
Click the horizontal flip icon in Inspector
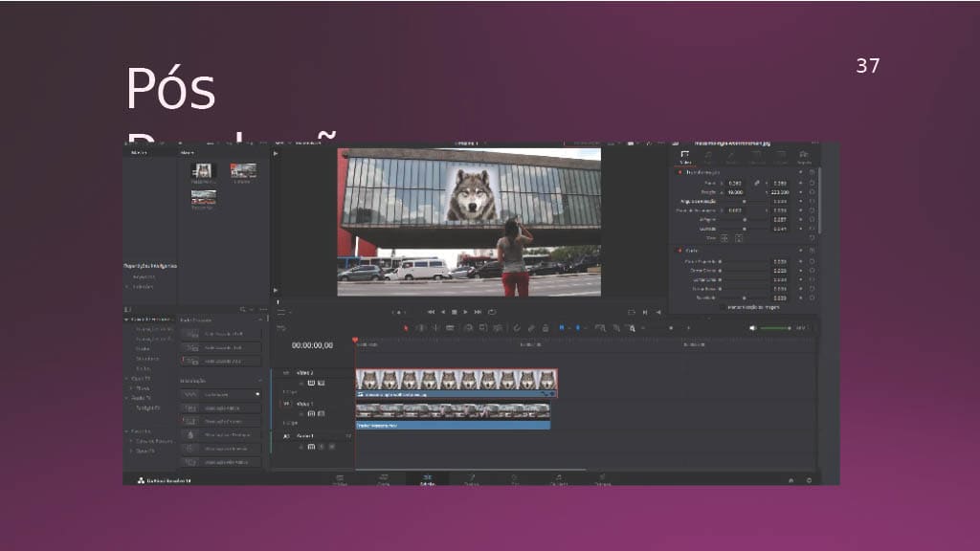tap(724, 238)
